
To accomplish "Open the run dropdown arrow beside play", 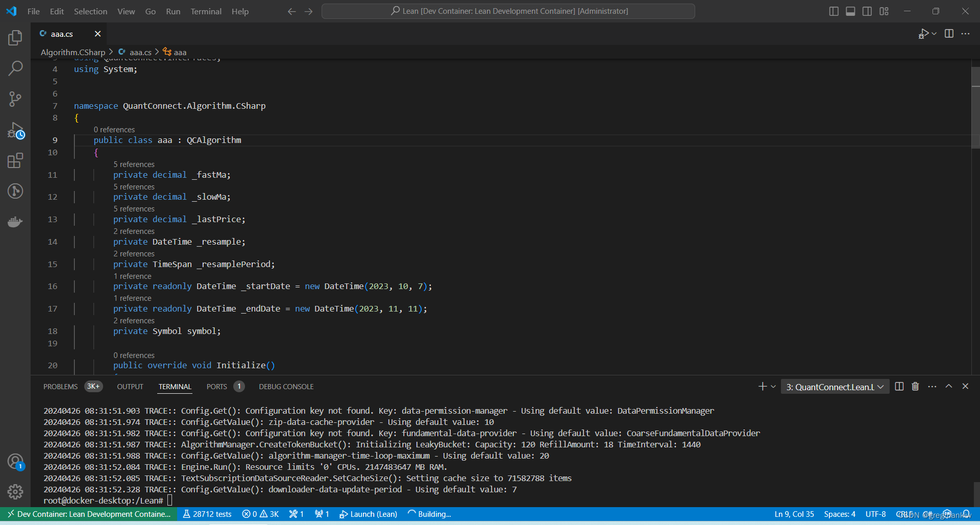I will pyautogui.click(x=934, y=34).
